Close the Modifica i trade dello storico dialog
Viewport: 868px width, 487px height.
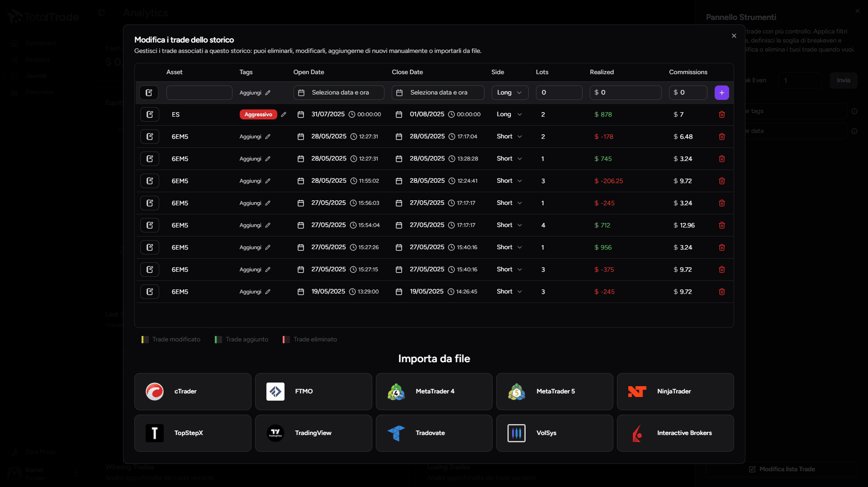click(x=734, y=36)
